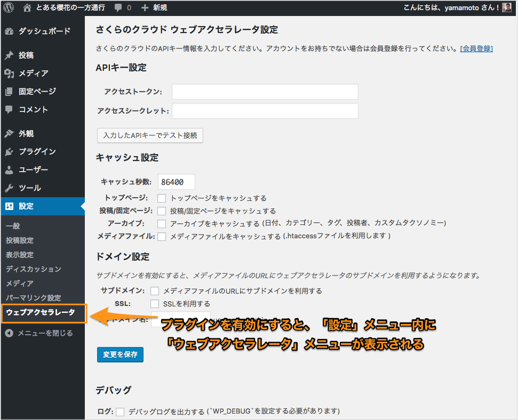
Task: Open the 固定ページ menu
Action: click(x=43, y=92)
